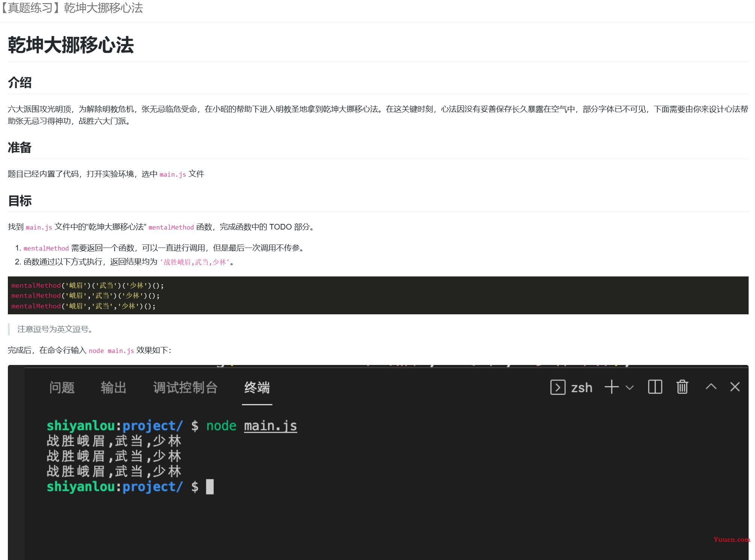
Task: Click the node command in the terminal
Action: [x=221, y=426]
